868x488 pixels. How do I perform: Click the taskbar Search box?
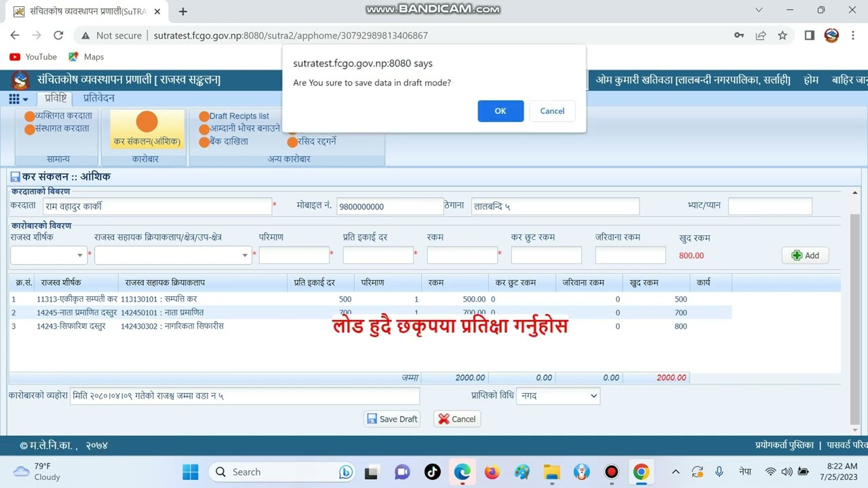click(283, 472)
